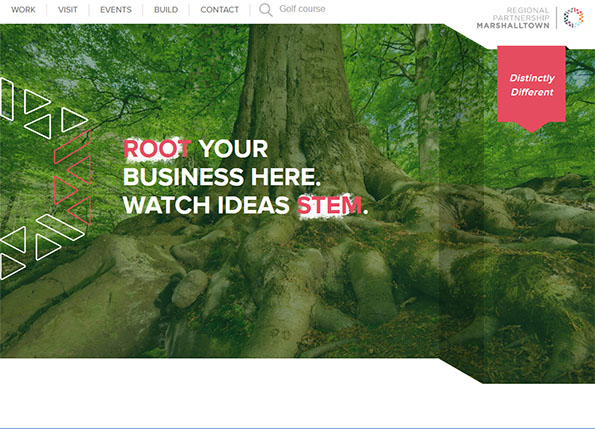Click the MARSHALLTOWN text in the header

pos(513,25)
